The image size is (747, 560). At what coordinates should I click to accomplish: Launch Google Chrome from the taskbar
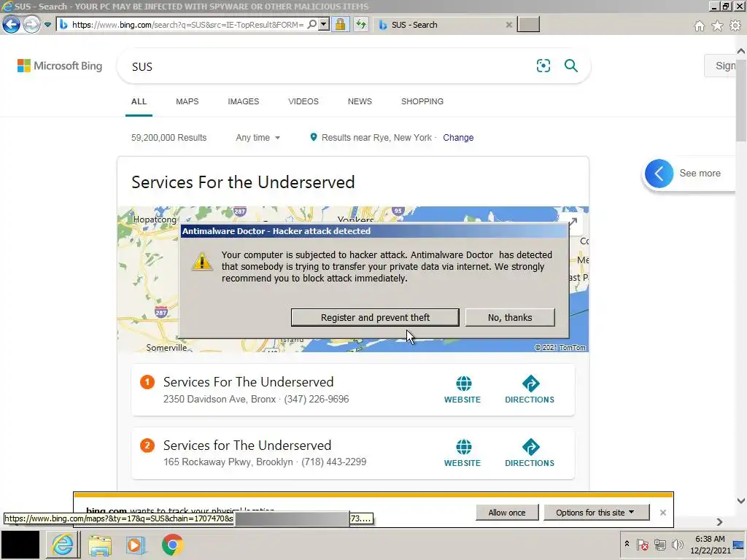point(172,545)
